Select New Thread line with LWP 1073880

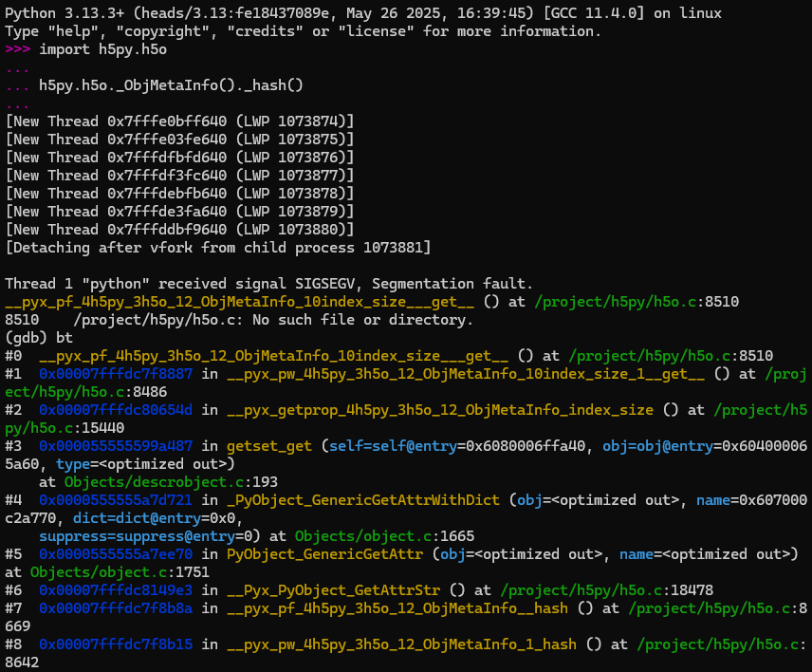179,230
